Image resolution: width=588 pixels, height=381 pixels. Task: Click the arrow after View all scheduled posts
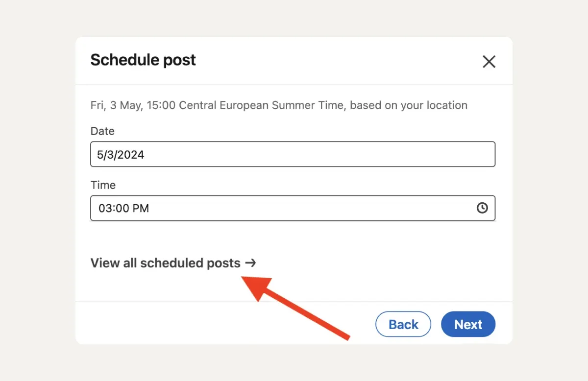[250, 263]
